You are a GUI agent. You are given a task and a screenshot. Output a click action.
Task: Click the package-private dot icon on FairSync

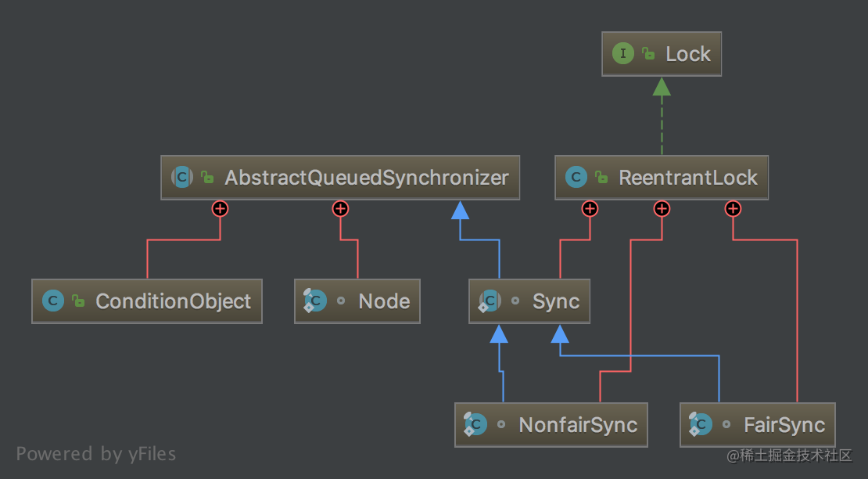(x=726, y=424)
